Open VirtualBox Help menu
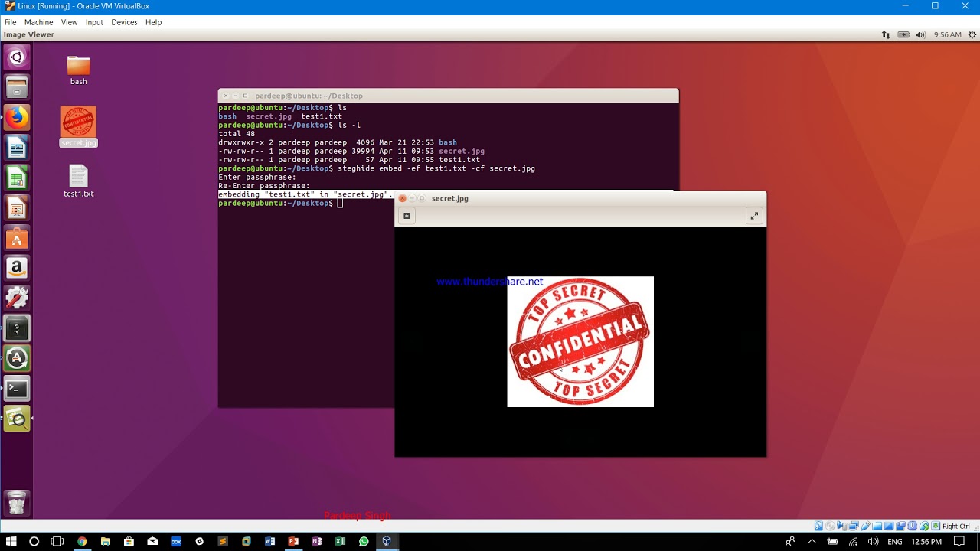980x551 pixels. click(x=153, y=22)
